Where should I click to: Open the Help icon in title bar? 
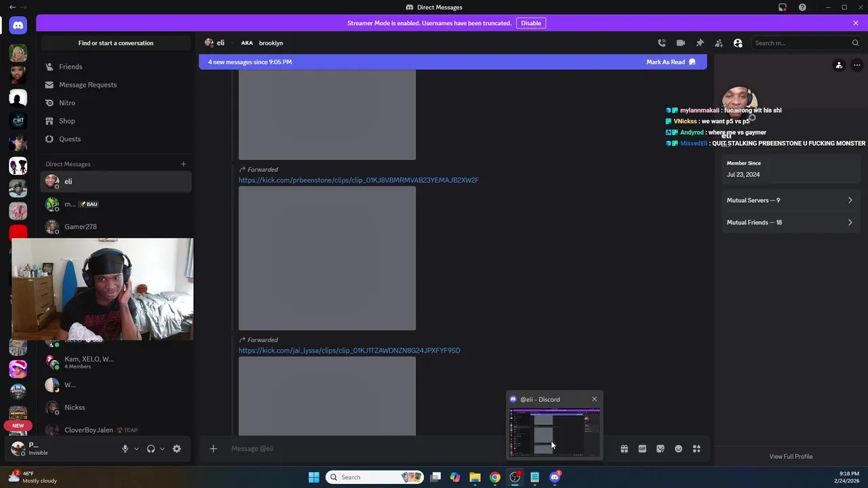click(x=802, y=7)
